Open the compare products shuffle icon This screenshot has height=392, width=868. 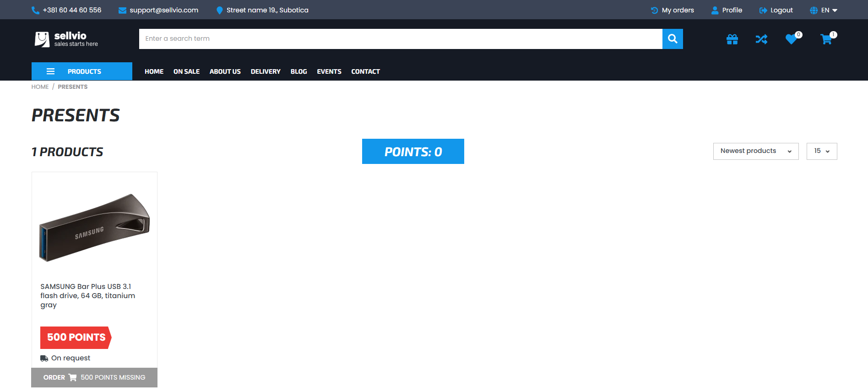(761, 39)
